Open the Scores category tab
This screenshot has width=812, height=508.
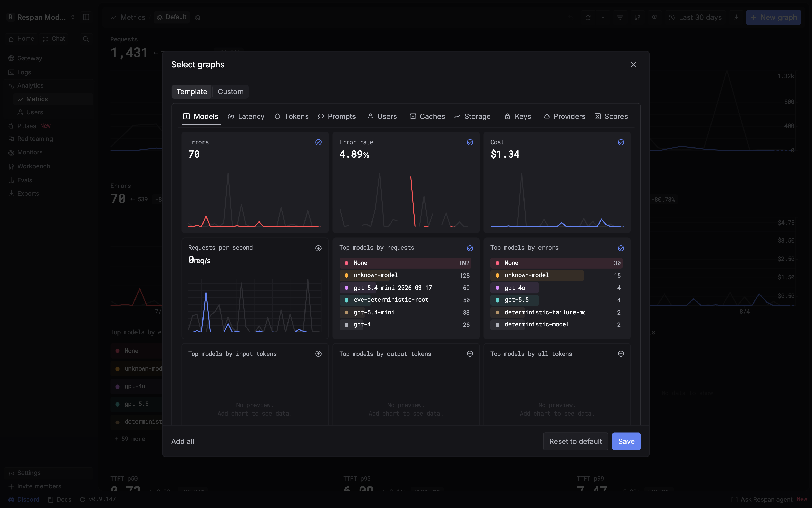pyautogui.click(x=611, y=116)
